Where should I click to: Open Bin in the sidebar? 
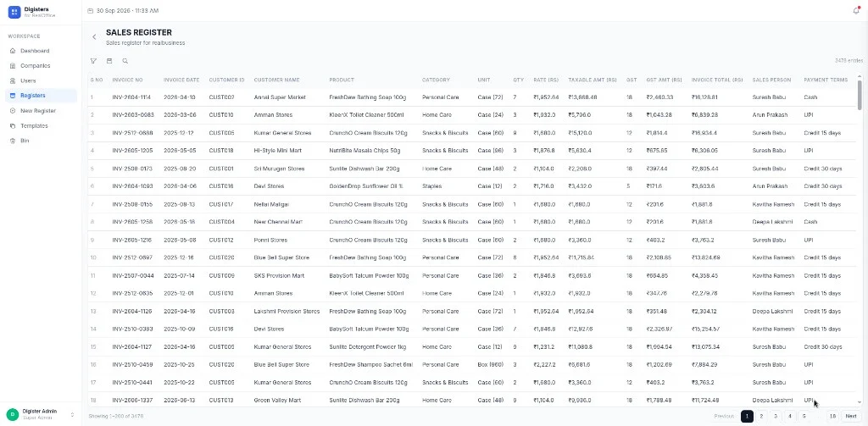coord(25,141)
